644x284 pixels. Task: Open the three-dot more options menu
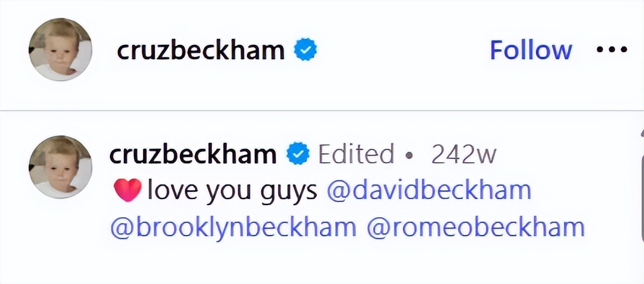pyautogui.click(x=611, y=50)
